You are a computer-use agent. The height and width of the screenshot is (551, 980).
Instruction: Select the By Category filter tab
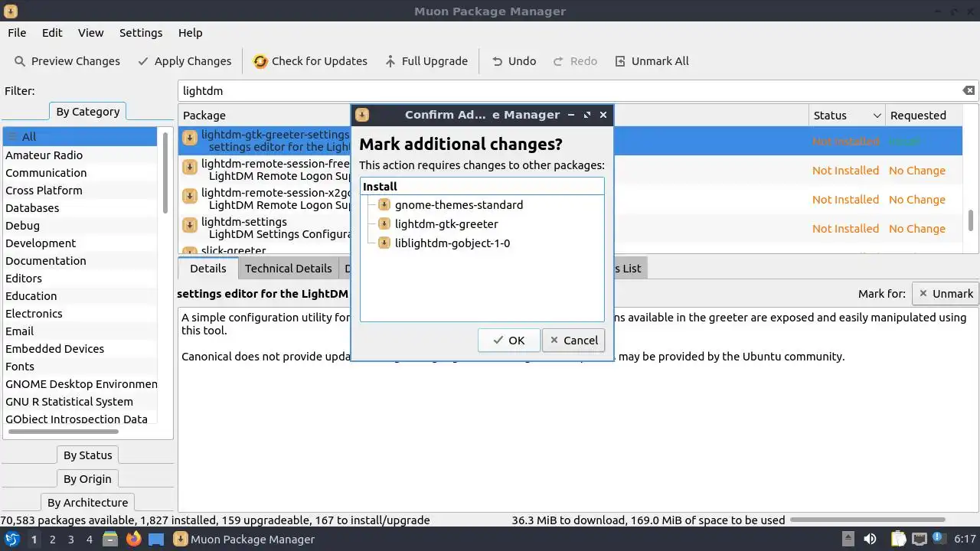(x=87, y=112)
